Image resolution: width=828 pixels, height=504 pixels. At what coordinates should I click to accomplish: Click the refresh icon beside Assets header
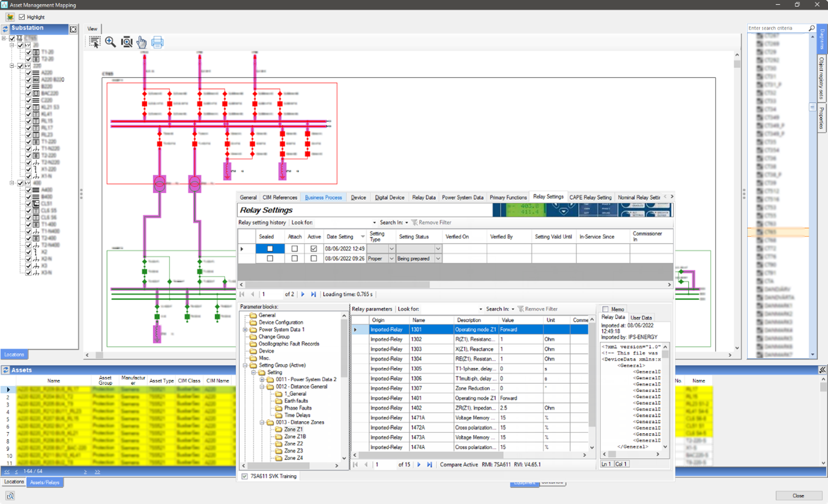(x=5, y=370)
